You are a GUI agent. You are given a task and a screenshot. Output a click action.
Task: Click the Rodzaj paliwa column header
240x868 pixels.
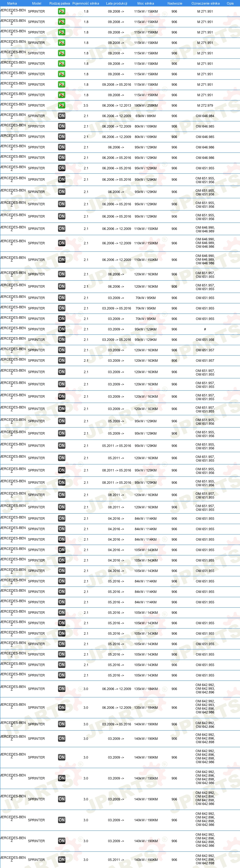(60, 3)
